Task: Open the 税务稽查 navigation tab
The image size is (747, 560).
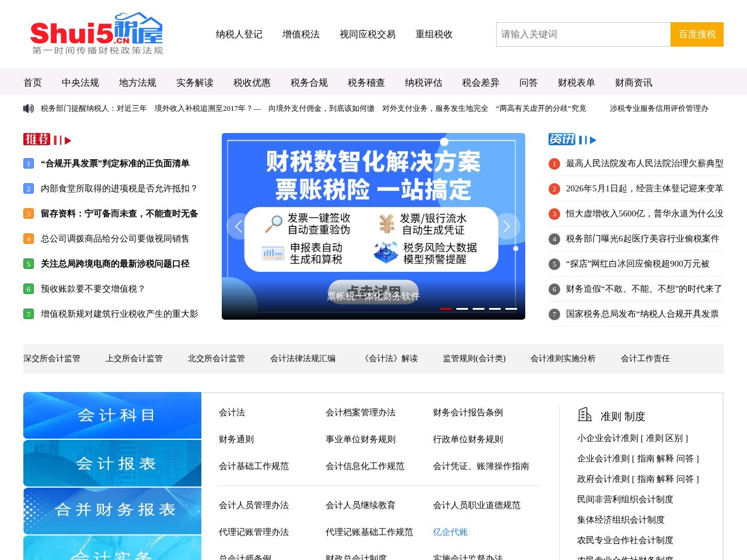Action: tap(366, 83)
